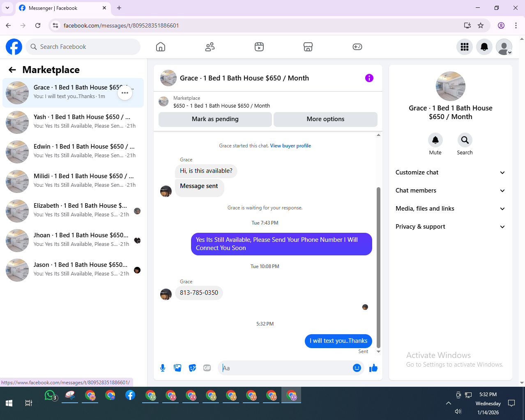Expand Media, files and links section
525x420 pixels.
click(450, 209)
